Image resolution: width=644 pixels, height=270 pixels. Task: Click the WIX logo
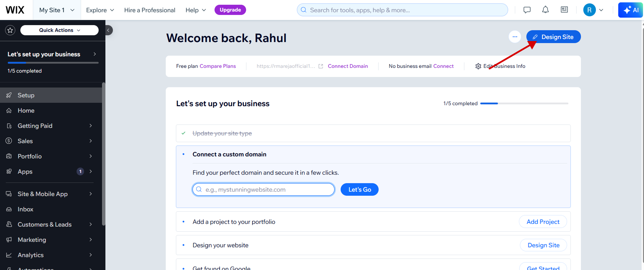tap(14, 9)
